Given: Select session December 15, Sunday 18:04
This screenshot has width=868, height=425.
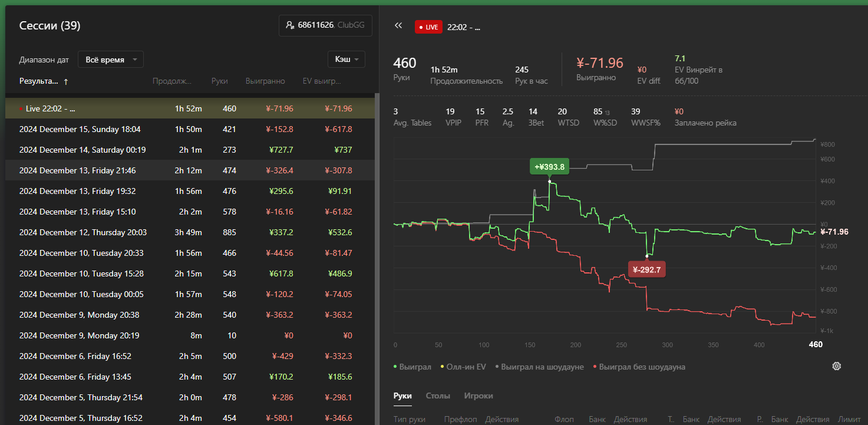Looking at the screenshot, I should click(x=190, y=129).
